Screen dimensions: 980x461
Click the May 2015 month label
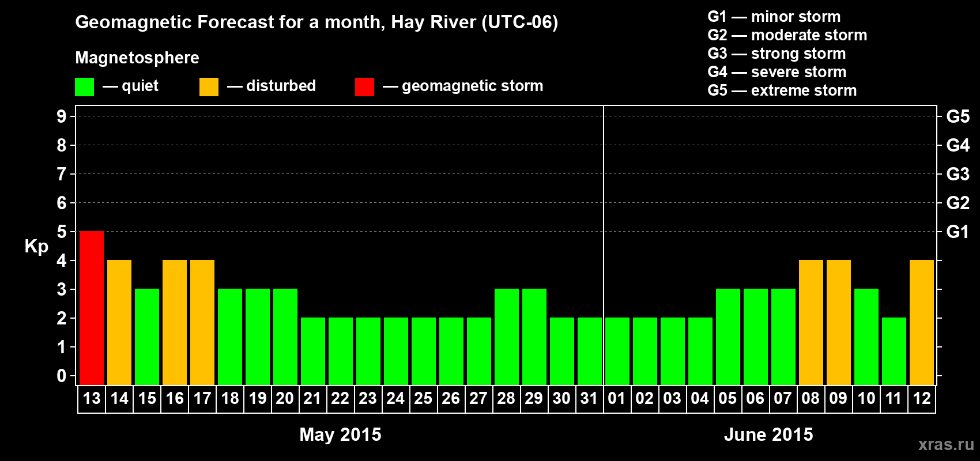(x=340, y=434)
